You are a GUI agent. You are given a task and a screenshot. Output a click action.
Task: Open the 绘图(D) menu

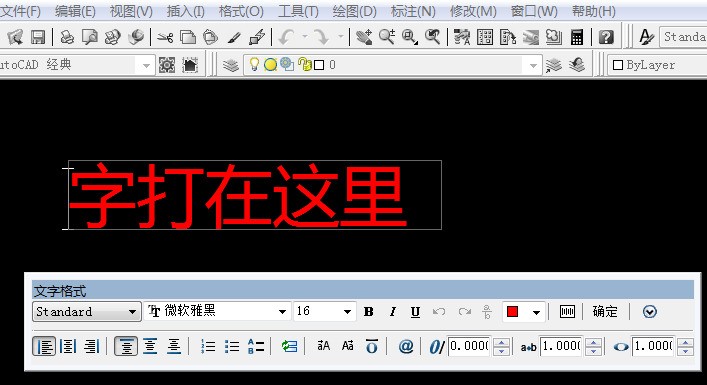point(354,11)
